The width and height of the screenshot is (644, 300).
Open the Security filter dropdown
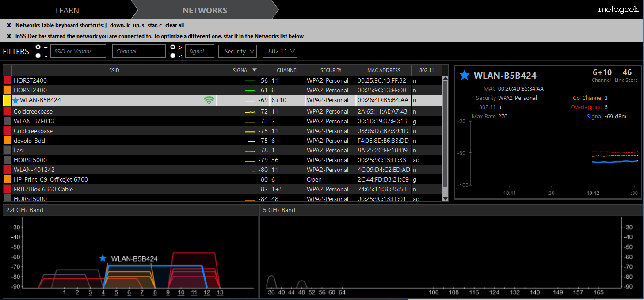pos(237,51)
